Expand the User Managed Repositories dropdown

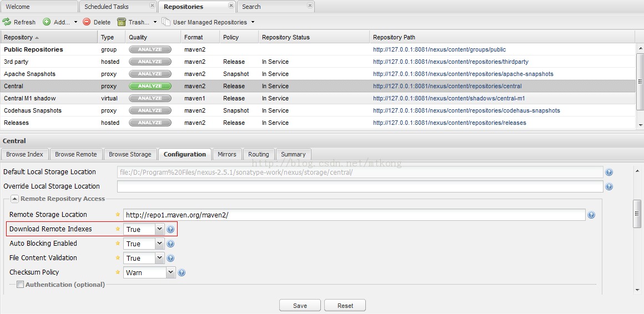pos(253,22)
